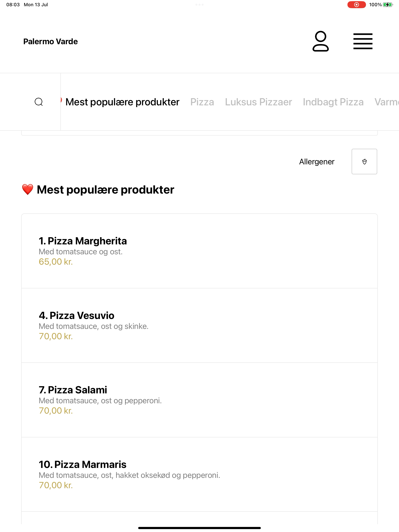Image resolution: width=399 pixels, height=532 pixels.
Task: Tap the multitasking three dots
Action: tap(199, 4)
